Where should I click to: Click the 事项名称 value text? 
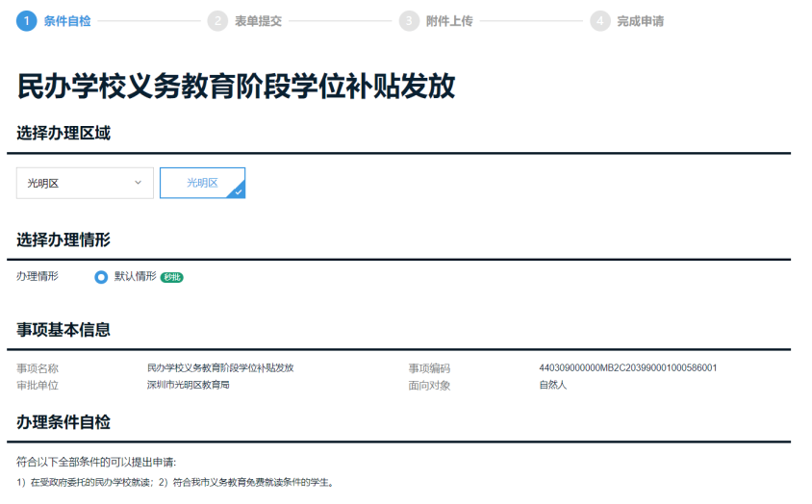point(220,367)
